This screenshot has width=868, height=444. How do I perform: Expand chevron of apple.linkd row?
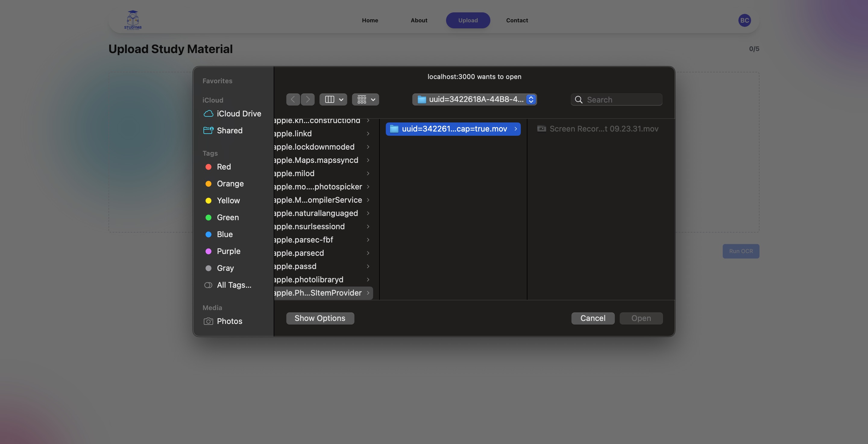[368, 134]
